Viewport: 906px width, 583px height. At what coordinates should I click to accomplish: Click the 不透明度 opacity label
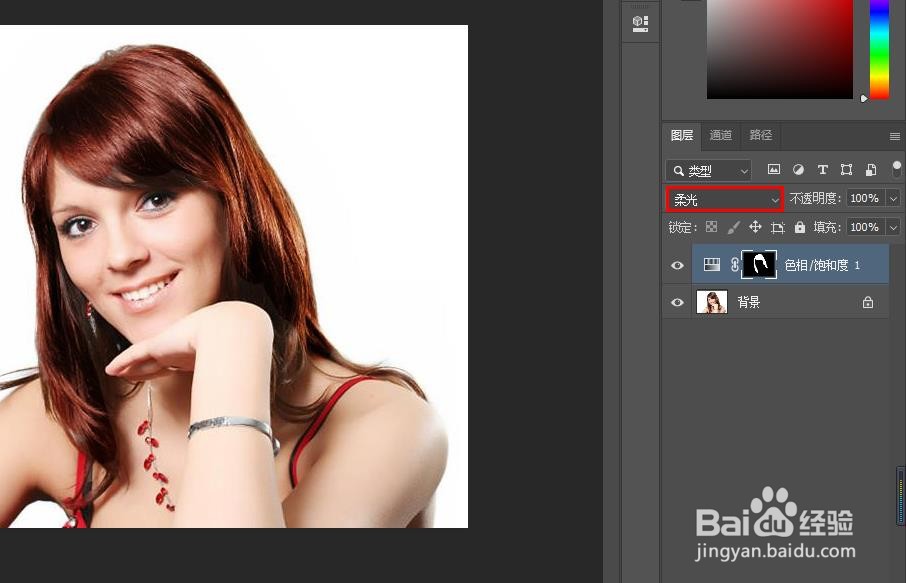pyautogui.click(x=815, y=198)
